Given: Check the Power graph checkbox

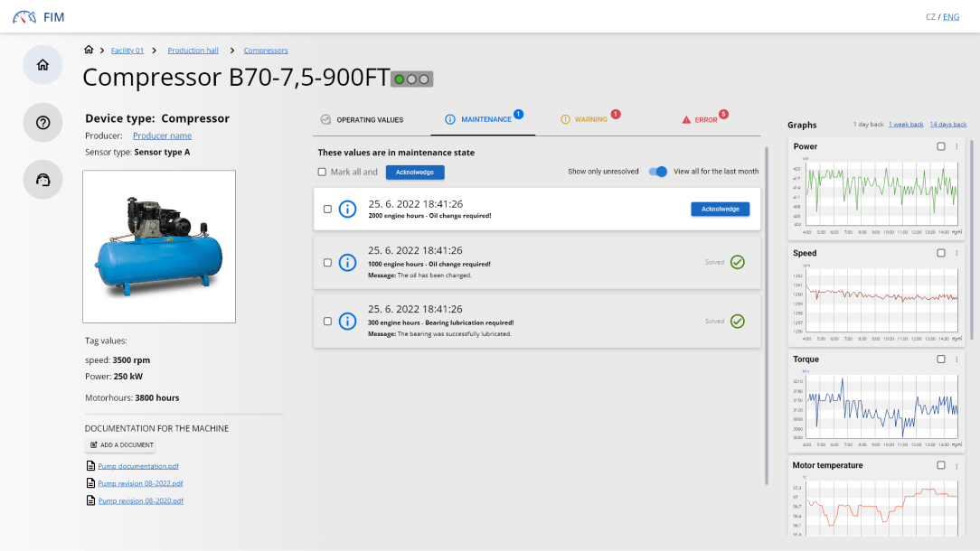Looking at the screenshot, I should pyautogui.click(x=940, y=146).
